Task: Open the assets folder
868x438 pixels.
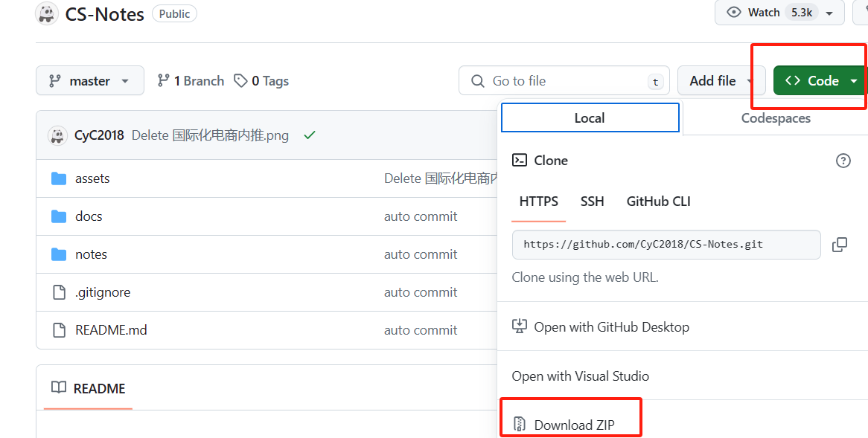Action: [x=92, y=178]
